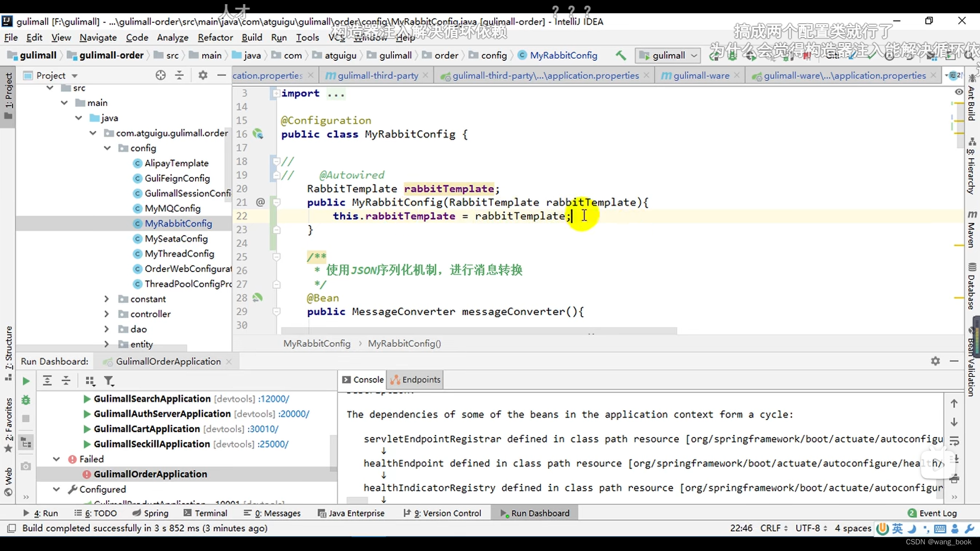The height and width of the screenshot is (551, 980).
Task: Fold the messageConverter method at line 29
Action: tap(276, 311)
